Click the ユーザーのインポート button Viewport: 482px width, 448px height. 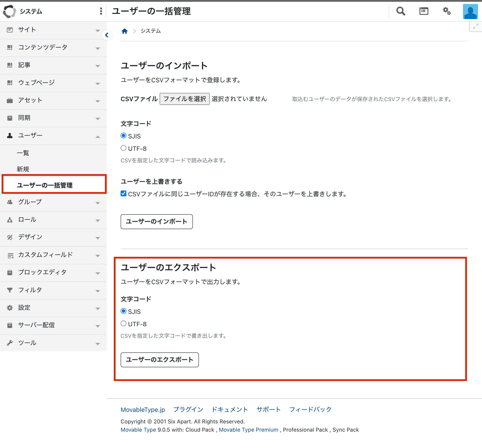coord(157,222)
